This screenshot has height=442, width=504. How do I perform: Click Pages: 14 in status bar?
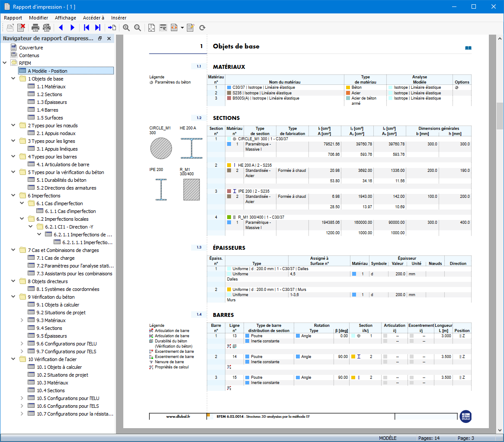(x=429, y=438)
